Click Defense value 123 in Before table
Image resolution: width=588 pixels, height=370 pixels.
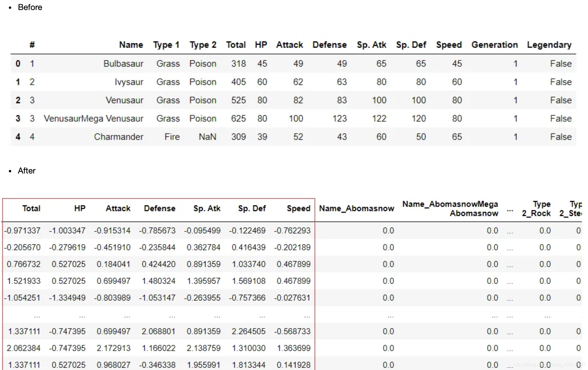pyautogui.click(x=340, y=118)
